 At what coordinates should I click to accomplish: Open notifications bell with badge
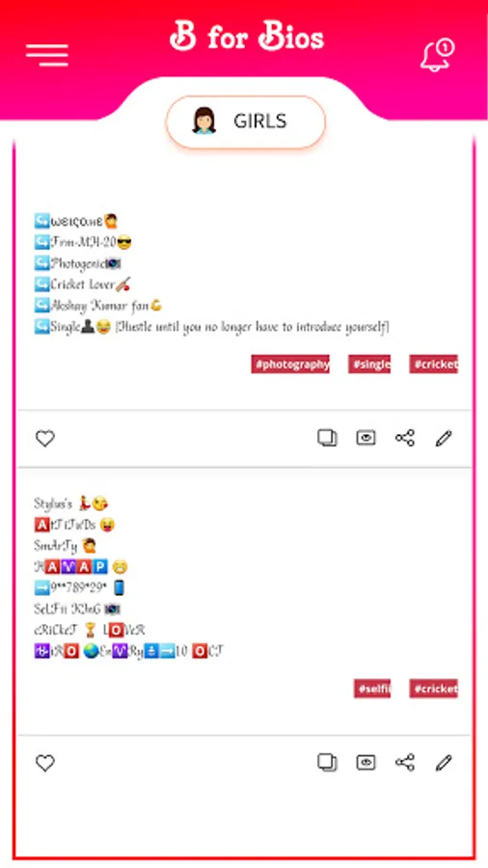click(437, 55)
